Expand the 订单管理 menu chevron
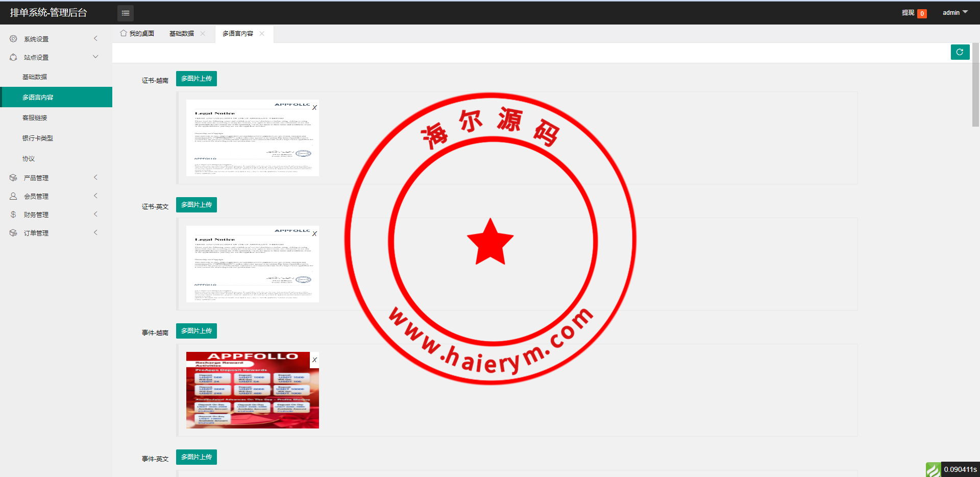 (x=95, y=232)
